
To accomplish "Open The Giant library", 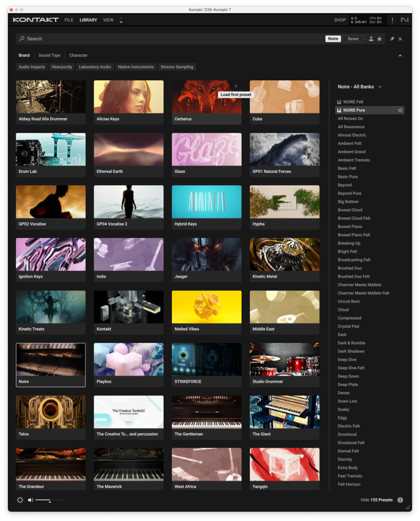I will click(285, 418).
